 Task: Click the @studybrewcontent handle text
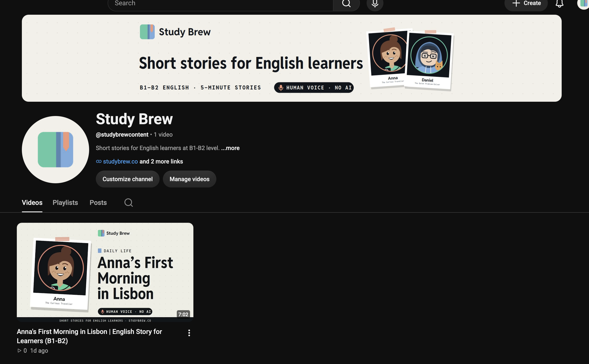click(122, 135)
